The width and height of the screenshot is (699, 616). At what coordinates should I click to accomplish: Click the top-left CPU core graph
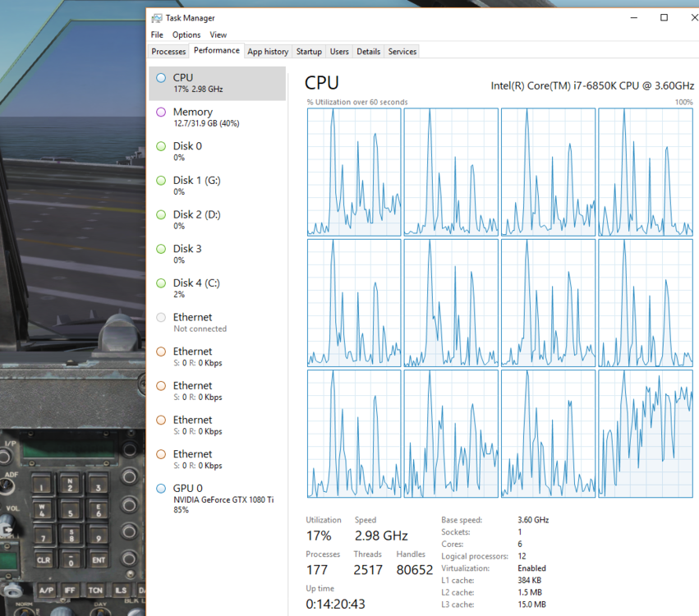click(354, 172)
